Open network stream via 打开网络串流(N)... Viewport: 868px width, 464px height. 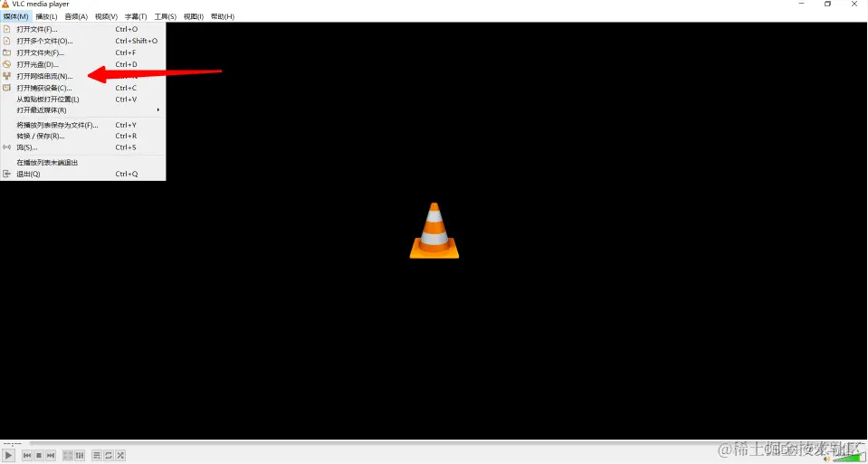click(x=83, y=76)
